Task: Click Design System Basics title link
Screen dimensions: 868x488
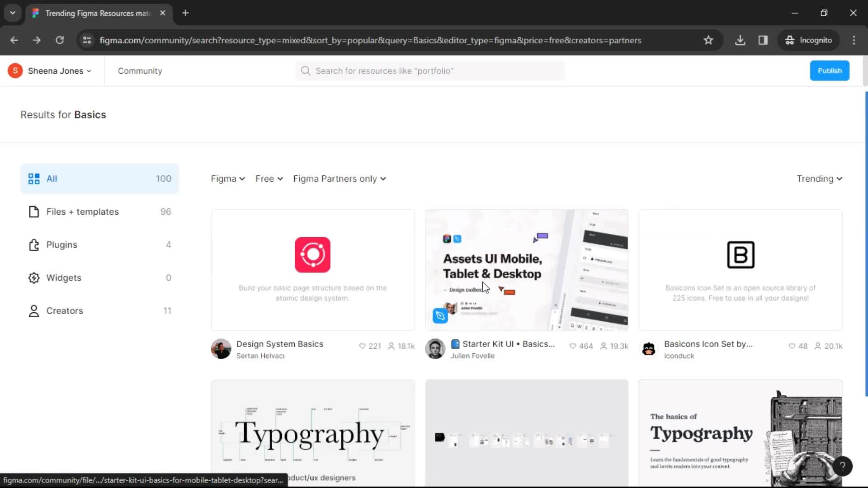Action: click(x=279, y=344)
